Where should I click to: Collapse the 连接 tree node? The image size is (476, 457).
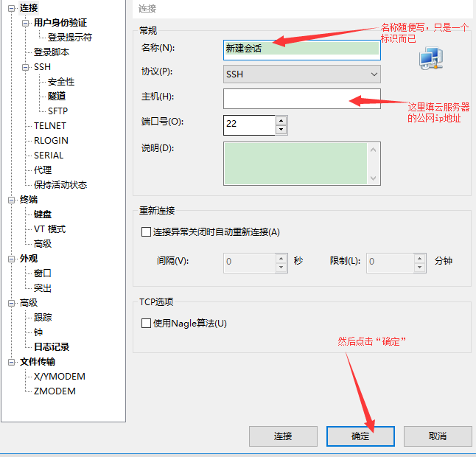pos(11,9)
